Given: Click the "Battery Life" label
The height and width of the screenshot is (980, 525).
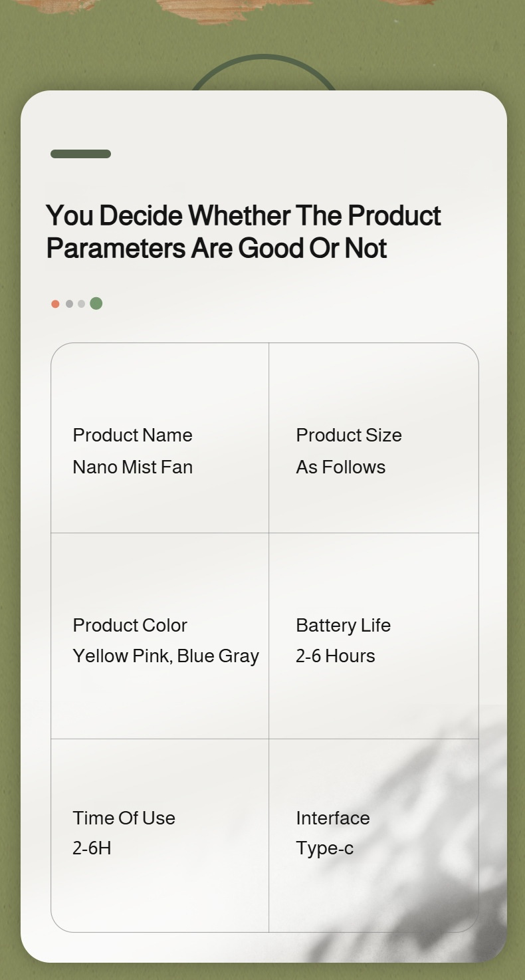Looking at the screenshot, I should pos(343,625).
